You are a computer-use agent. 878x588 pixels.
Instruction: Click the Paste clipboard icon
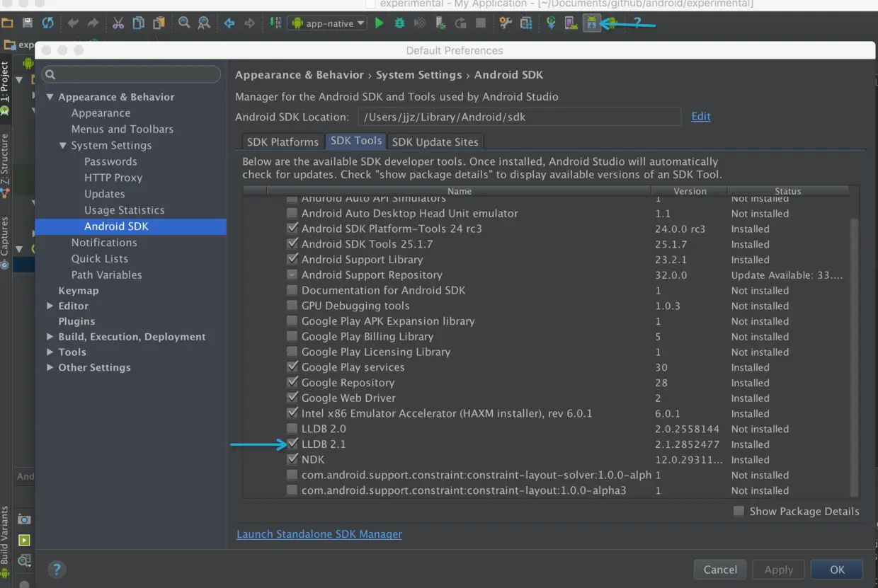click(159, 23)
